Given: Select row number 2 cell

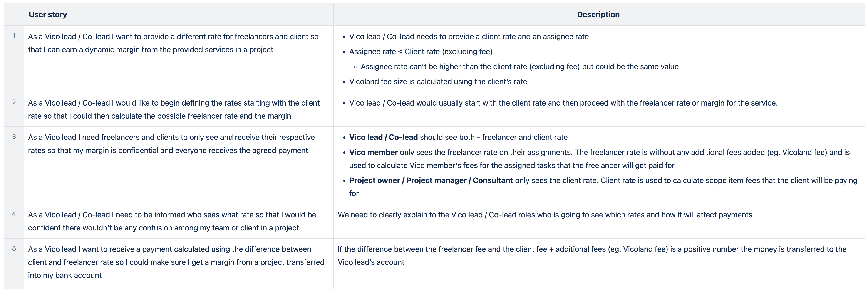Looking at the screenshot, I should [14, 102].
